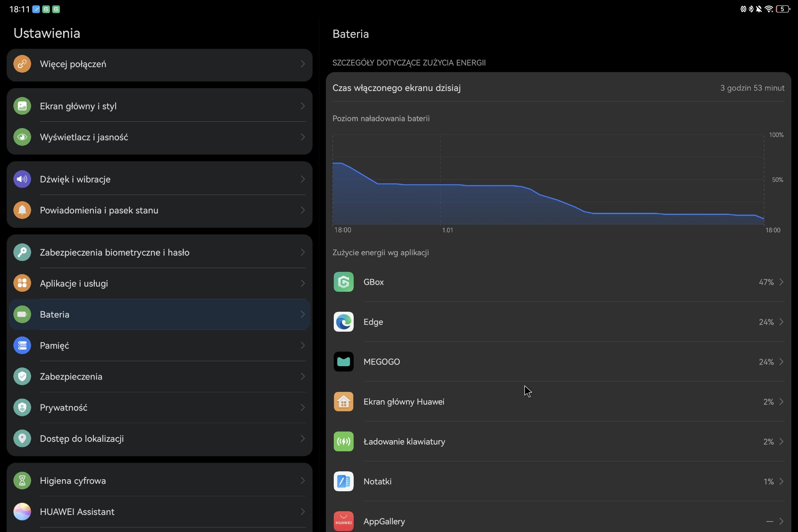The height and width of the screenshot is (532, 798).
Task: Open AppGallery usage chevron
Action: pos(781,521)
